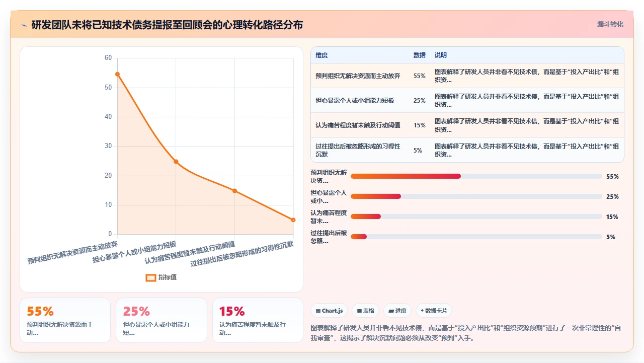Click the y-axis value 60
Image resolution: width=644 pixels, height=363 pixels.
[108, 58]
